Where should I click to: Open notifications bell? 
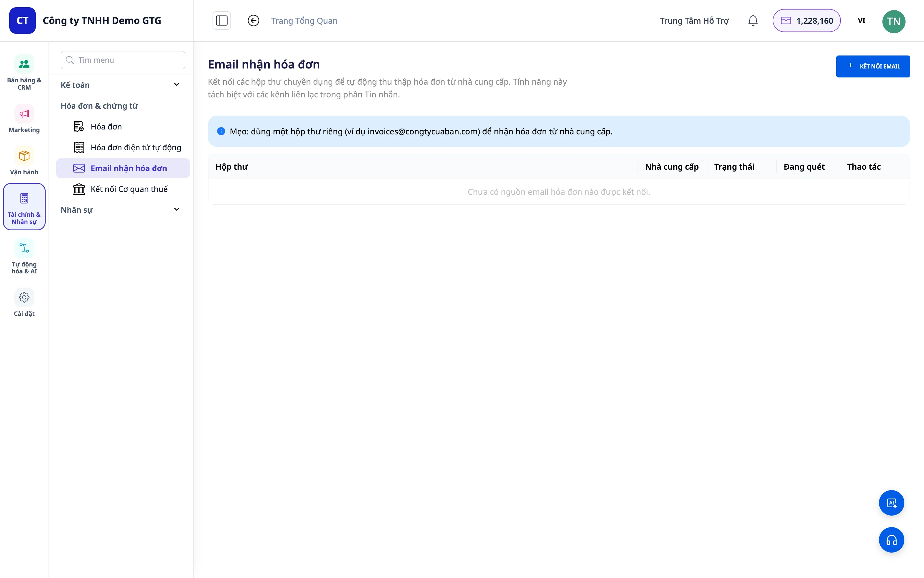(x=752, y=21)
